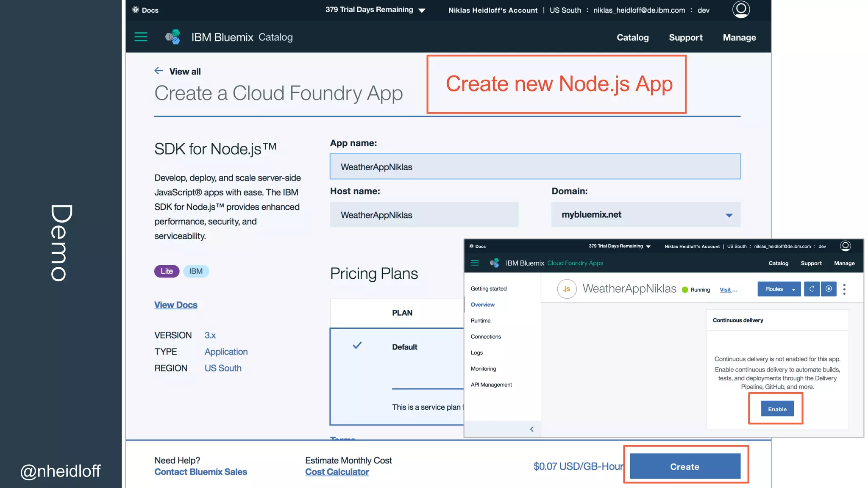Select the Default plan checkmark
Screen dimensions: 868x488
[357, 345]
